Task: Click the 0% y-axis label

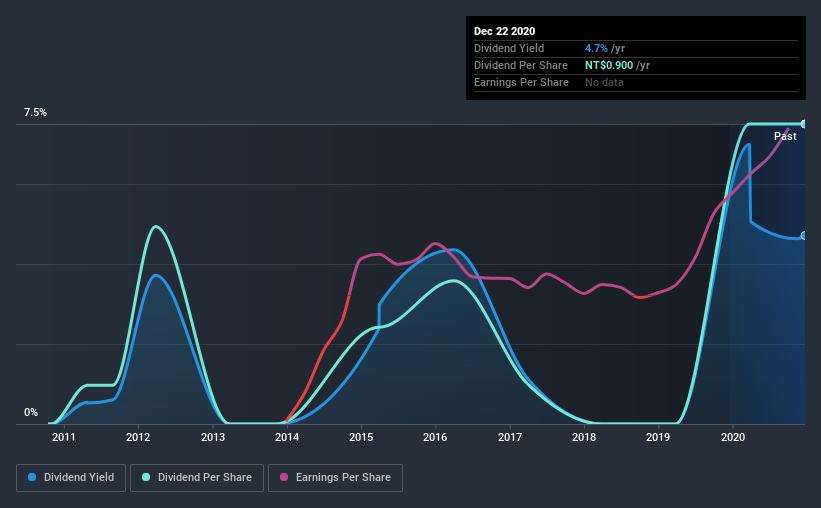Action: click(31, 413)
